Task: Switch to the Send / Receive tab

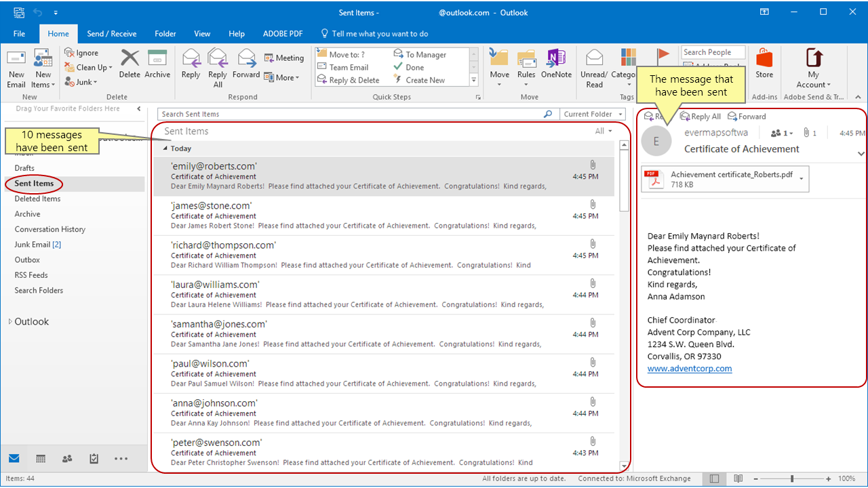Action: pos(111,33)
